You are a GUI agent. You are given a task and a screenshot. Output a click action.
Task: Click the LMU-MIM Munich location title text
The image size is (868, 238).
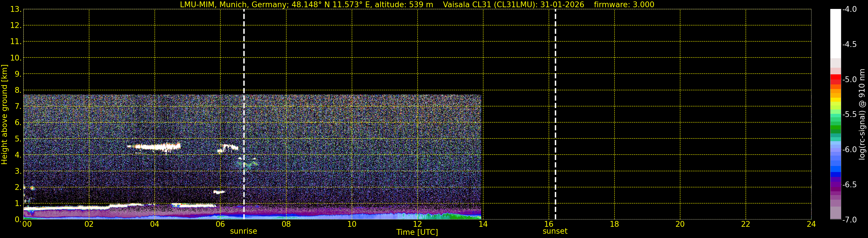point(306,4)
